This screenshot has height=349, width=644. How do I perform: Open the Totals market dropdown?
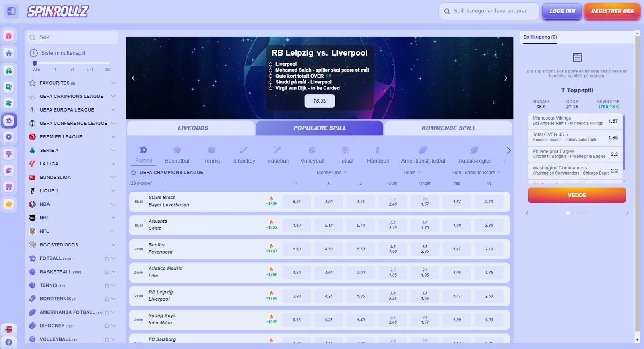412,173
